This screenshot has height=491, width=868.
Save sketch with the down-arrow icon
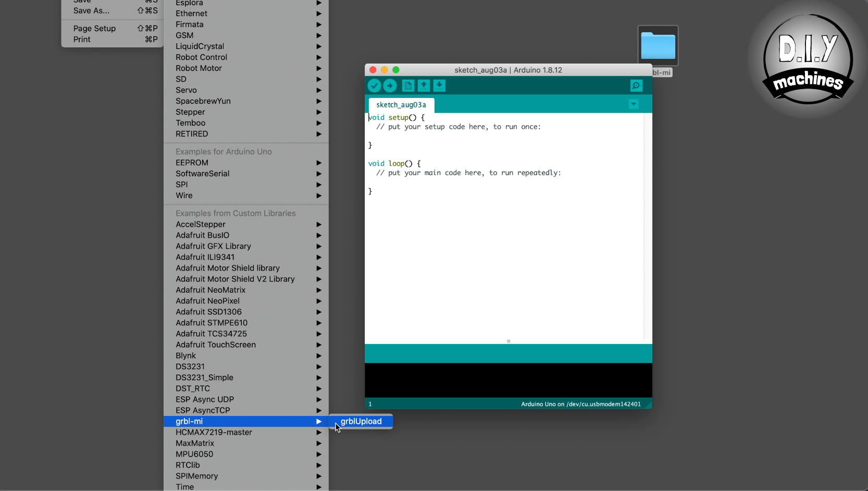tap(439, 85)
